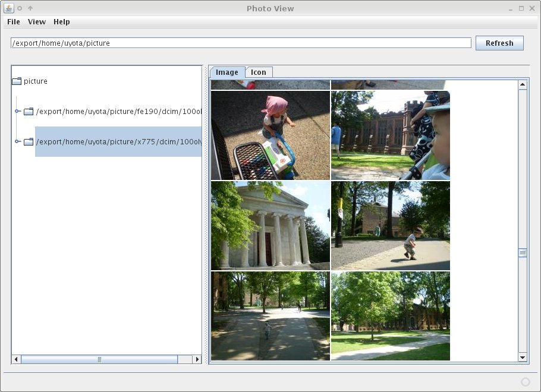This screenshot has width=541, height=392.
Task: Click the up-arrow shade button in title bar
Action: 30,8
